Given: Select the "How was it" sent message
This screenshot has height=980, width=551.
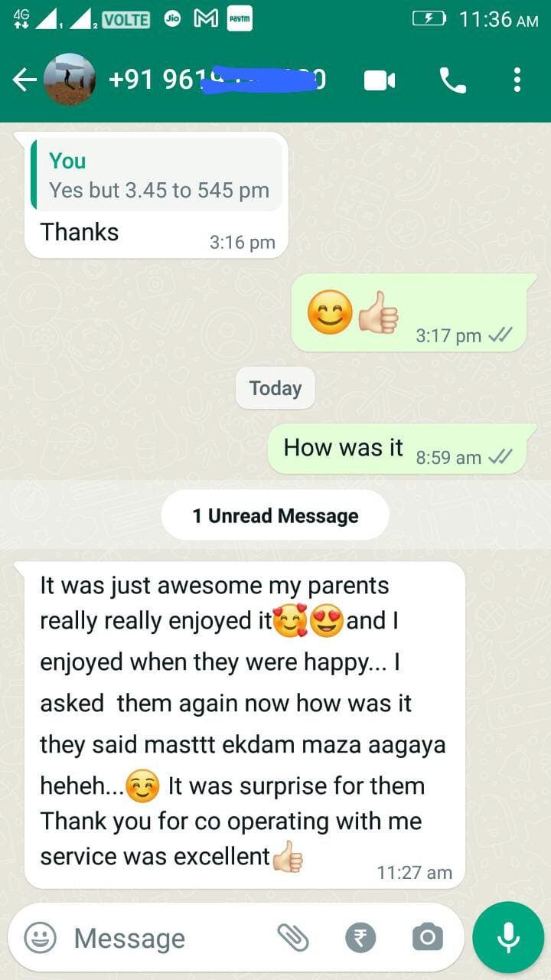Looking at the screenshot, I should point(397,449).
